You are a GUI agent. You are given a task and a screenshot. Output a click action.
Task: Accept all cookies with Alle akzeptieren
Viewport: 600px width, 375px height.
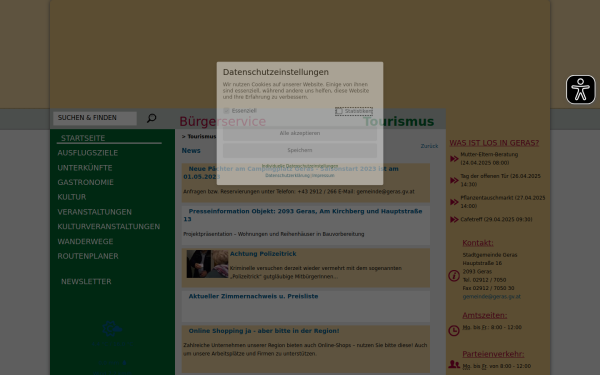coord(300,133)
